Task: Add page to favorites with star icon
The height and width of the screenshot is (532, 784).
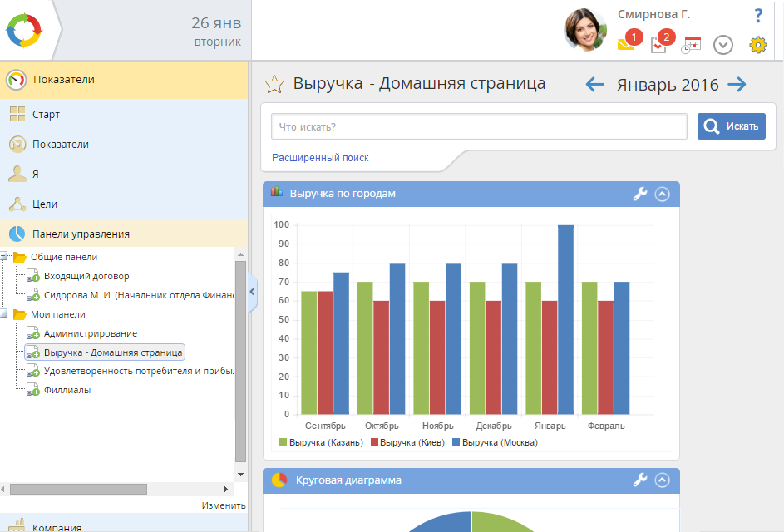Action: [274, 84]
